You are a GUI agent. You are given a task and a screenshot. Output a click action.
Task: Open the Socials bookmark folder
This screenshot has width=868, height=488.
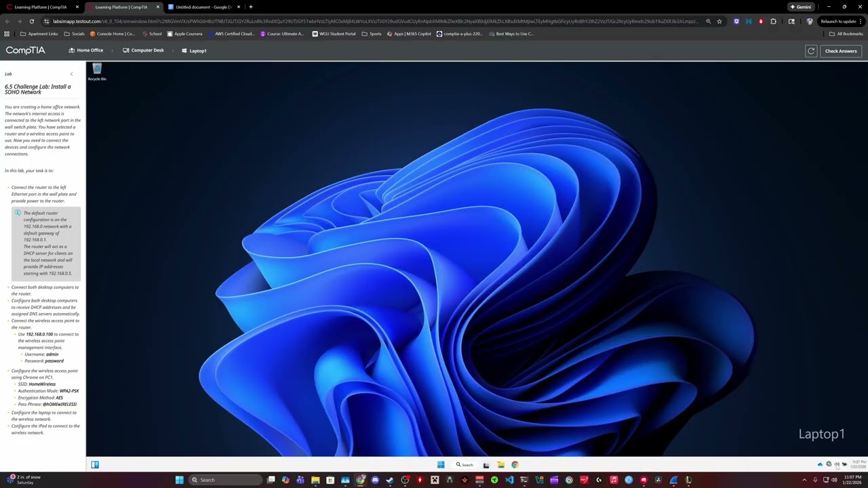coord(75,34)
